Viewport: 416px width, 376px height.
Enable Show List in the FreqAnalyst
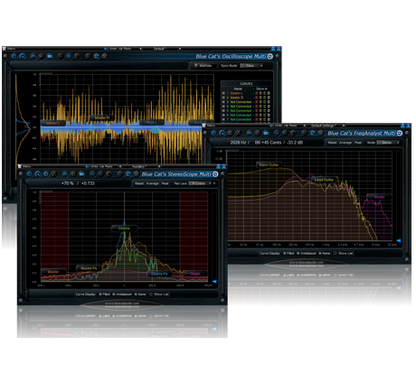(x=335, y=253)
